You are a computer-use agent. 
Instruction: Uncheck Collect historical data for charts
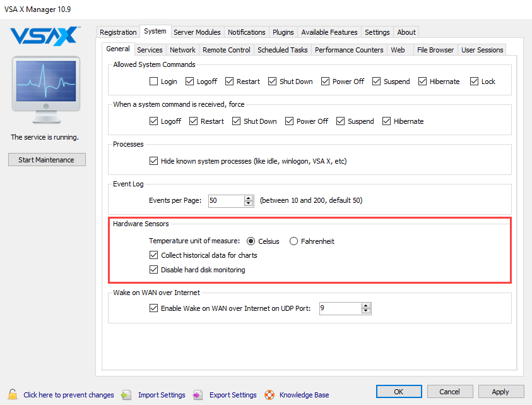pyautogui.click(x=153, y=255)
